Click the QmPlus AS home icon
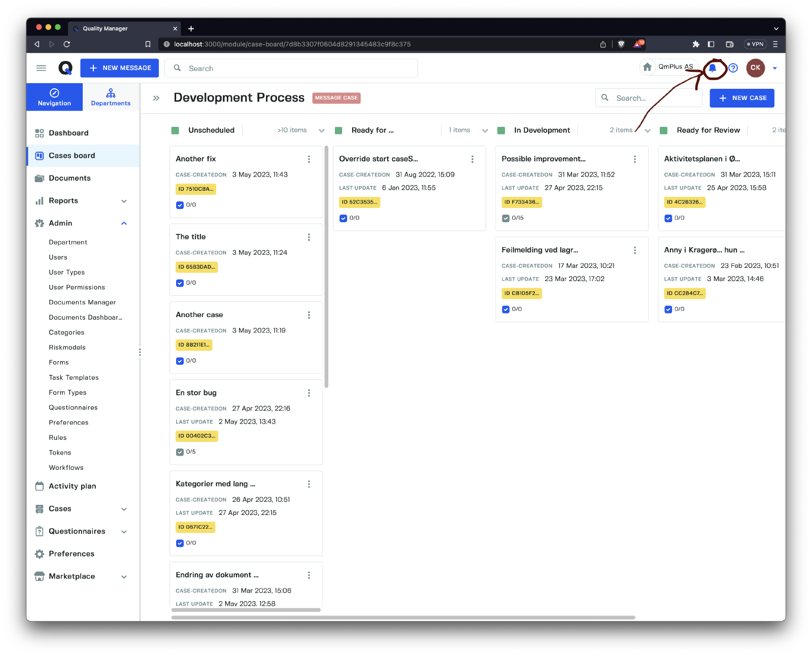This screenshot has width=812, height=656. (648, 67)
